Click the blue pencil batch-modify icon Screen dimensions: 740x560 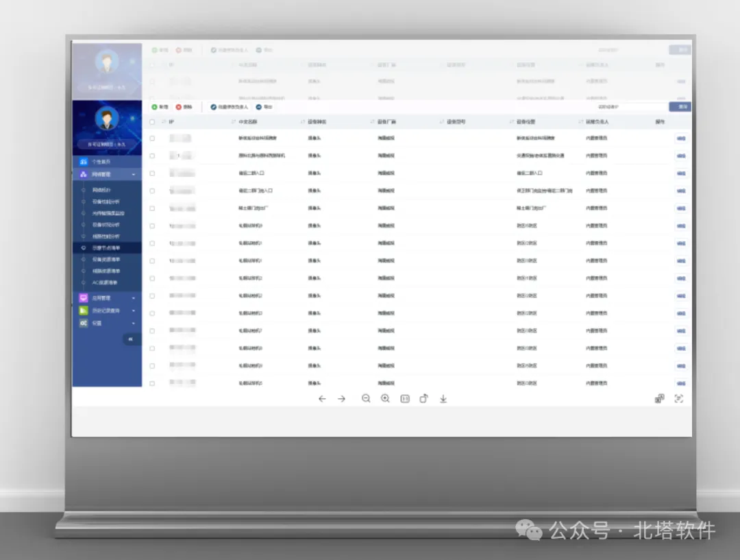[x=213, y=107]
